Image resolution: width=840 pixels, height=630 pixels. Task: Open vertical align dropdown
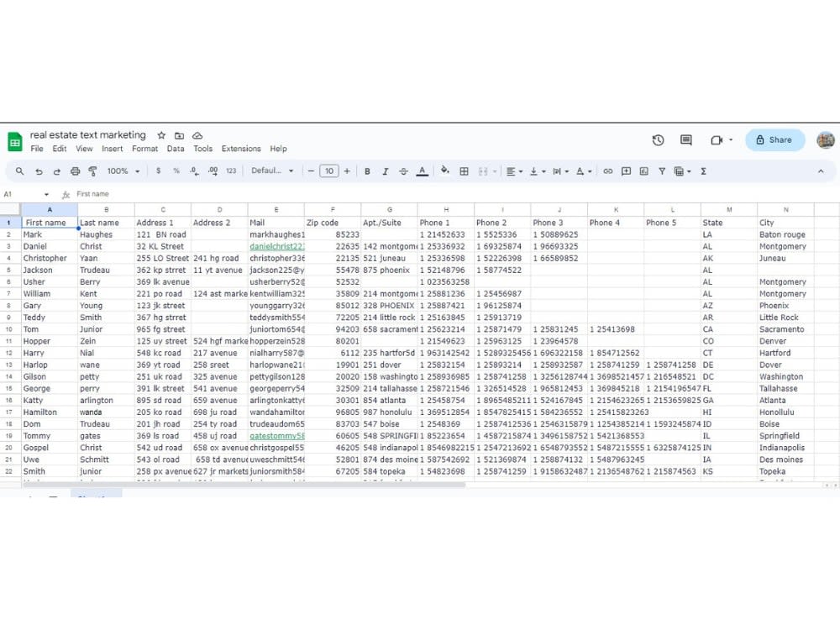(538, 171)
